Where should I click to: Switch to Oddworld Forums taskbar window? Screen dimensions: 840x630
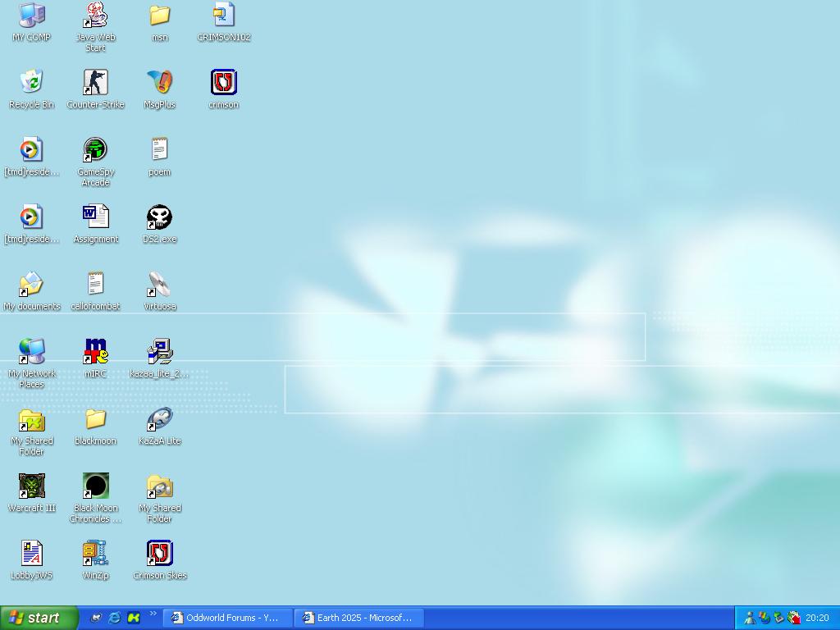pyautogui.click(x=227, y=618)
